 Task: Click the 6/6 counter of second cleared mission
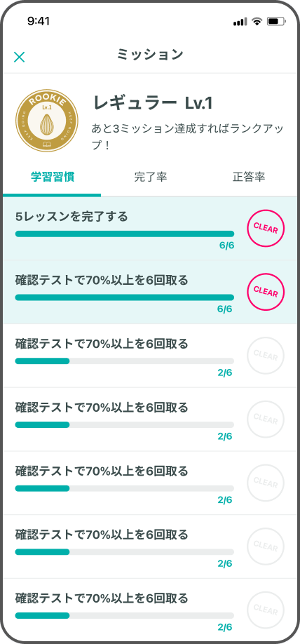pyautogui.click(x=225, y=309)
